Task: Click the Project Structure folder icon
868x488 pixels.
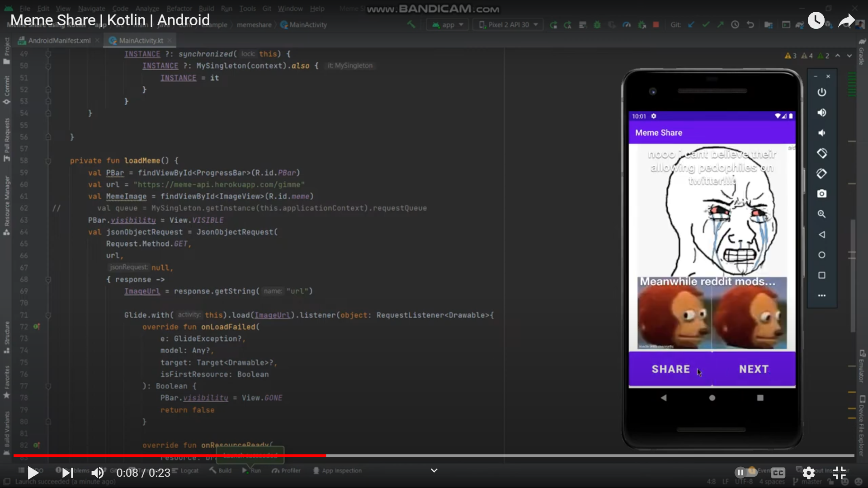Action: pyautogui.click(x=768, y=25)
